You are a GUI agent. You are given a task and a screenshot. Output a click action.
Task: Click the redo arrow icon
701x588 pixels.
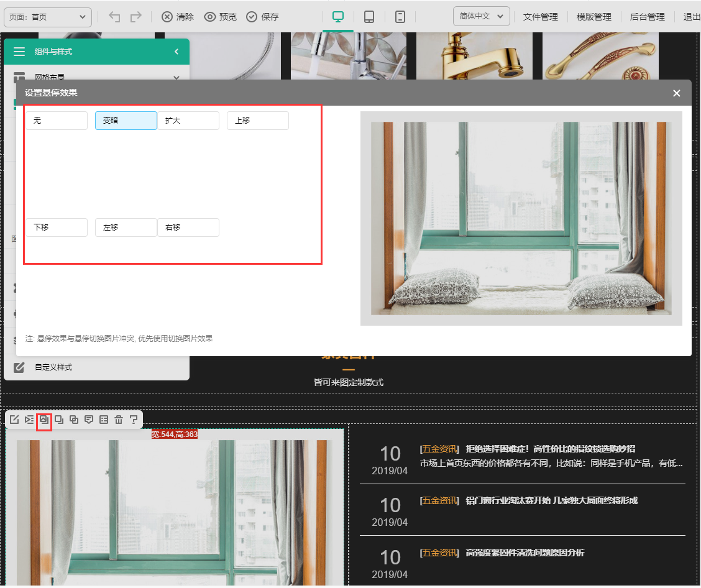coord(136,17)
